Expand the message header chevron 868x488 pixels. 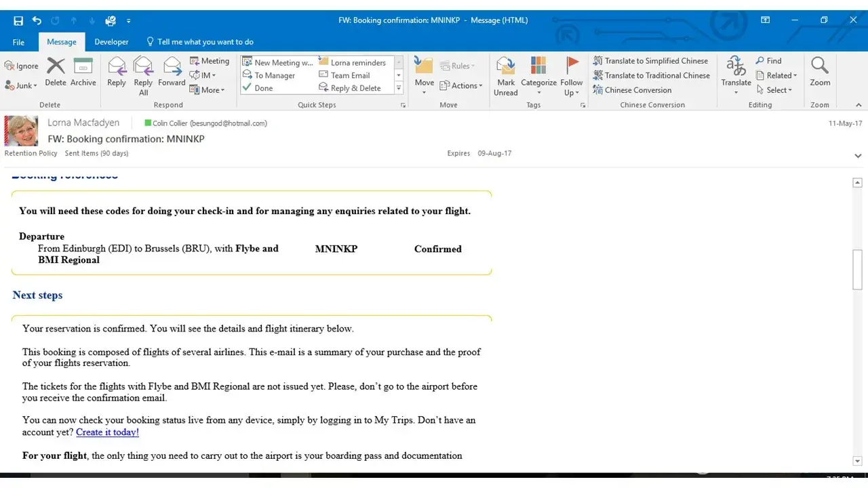(x=859, y=156)
